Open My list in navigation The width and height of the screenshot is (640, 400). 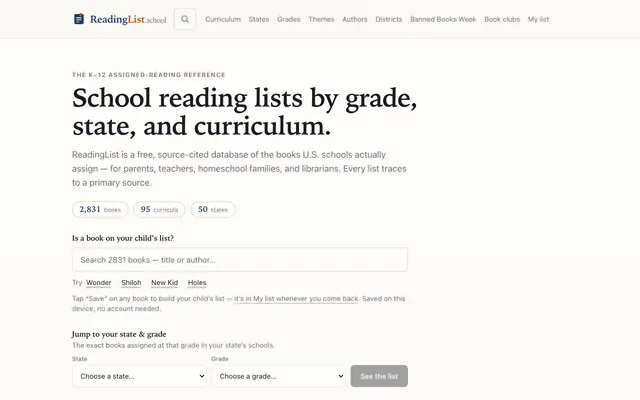pos(538,19)
